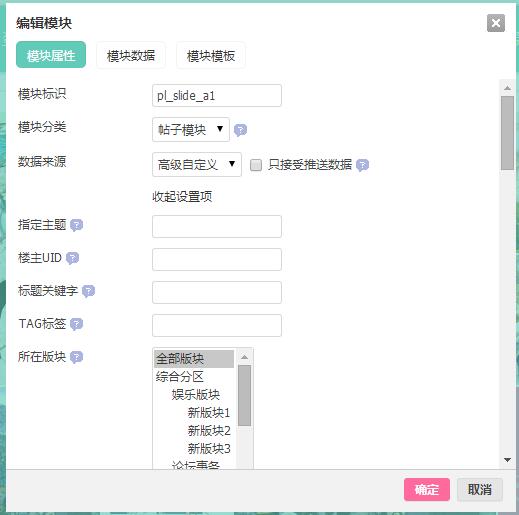Select 新版块2 in the forum list
The width and height of the screenshot is (519, 515).
209,431
